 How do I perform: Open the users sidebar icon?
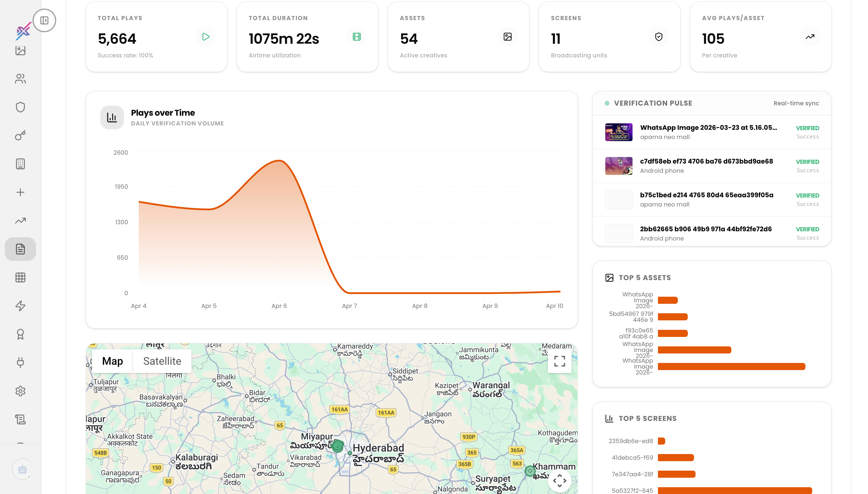pos(20,79)
